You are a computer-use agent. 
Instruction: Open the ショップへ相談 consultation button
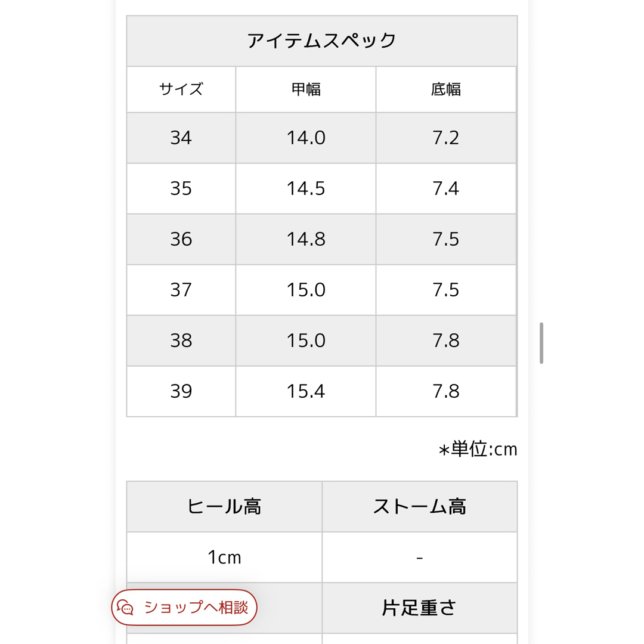(x=184, y=608)
